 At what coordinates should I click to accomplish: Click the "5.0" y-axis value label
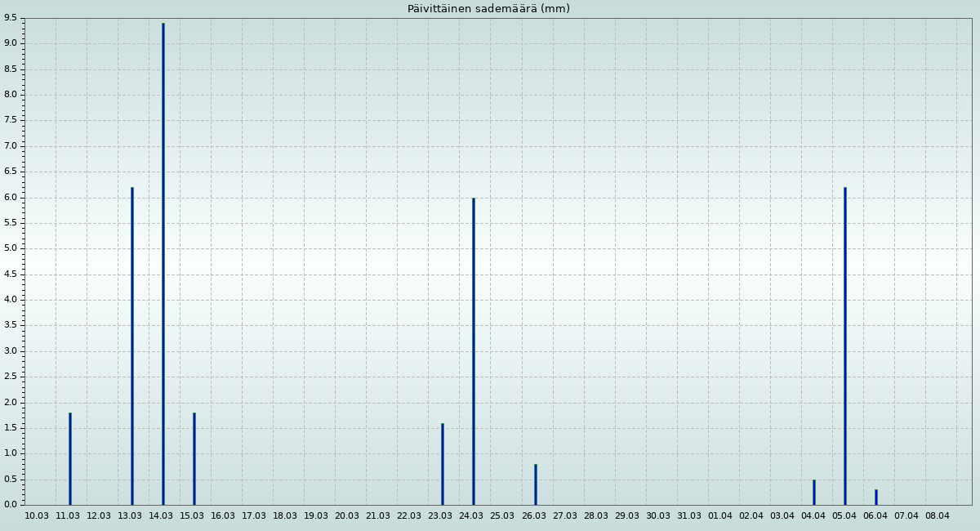tap(11, 248)
